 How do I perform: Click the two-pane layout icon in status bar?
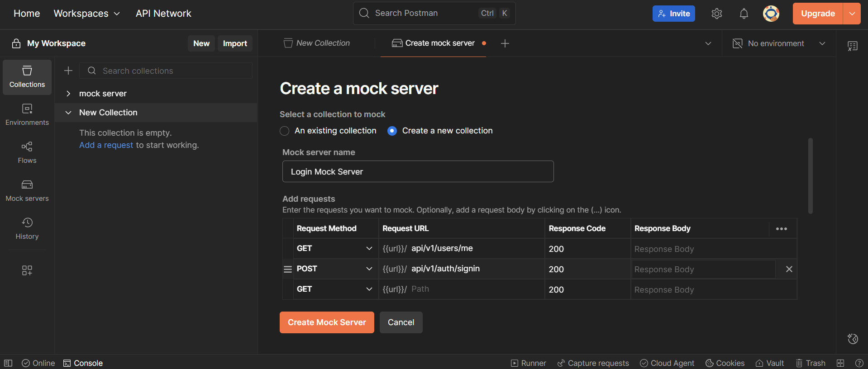pos(840,363)
